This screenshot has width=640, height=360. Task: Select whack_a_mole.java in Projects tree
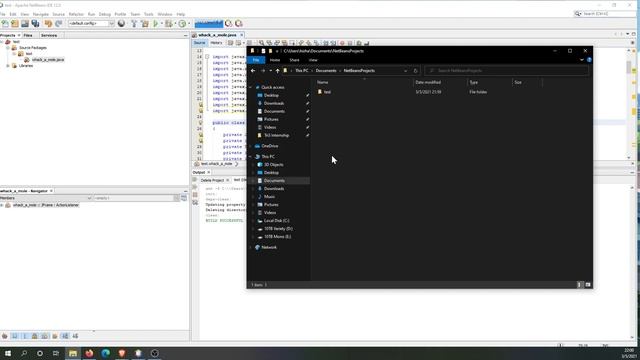[48, 60]
